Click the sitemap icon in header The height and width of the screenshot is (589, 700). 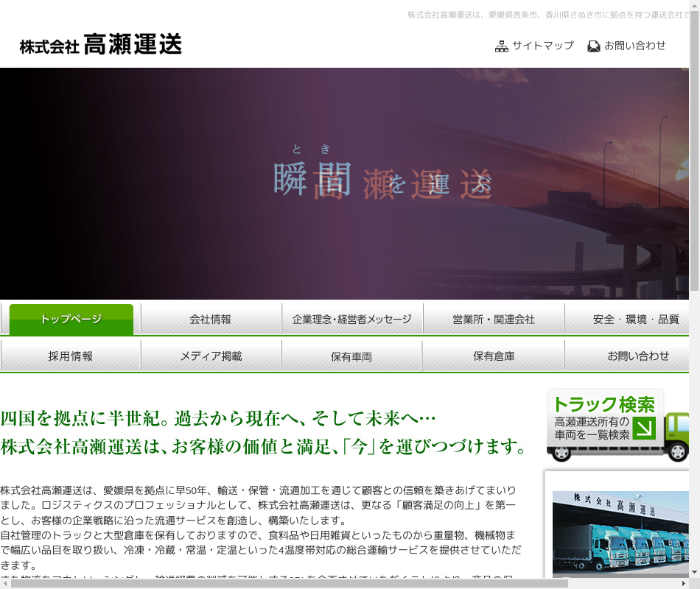[x=502, y=46]
